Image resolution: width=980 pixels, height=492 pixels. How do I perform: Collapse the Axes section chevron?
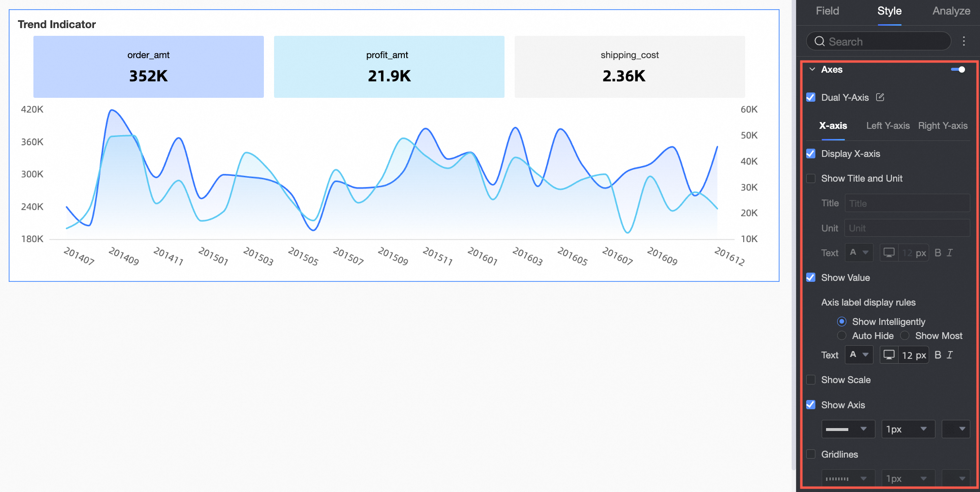[812, 70]
